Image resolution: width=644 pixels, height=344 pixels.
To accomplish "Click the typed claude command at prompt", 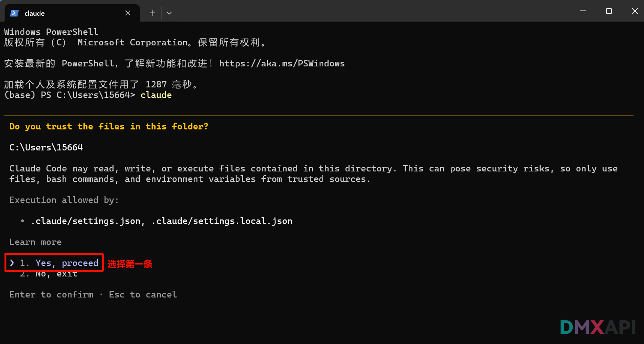I will [156, 95].
